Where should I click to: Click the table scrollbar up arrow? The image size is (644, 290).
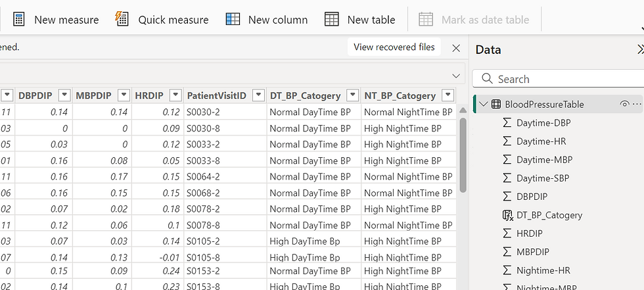(463, 110)
